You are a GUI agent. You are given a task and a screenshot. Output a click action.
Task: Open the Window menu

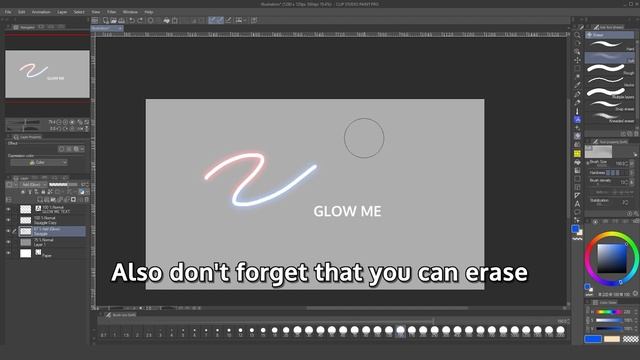[x=130, y=12]
